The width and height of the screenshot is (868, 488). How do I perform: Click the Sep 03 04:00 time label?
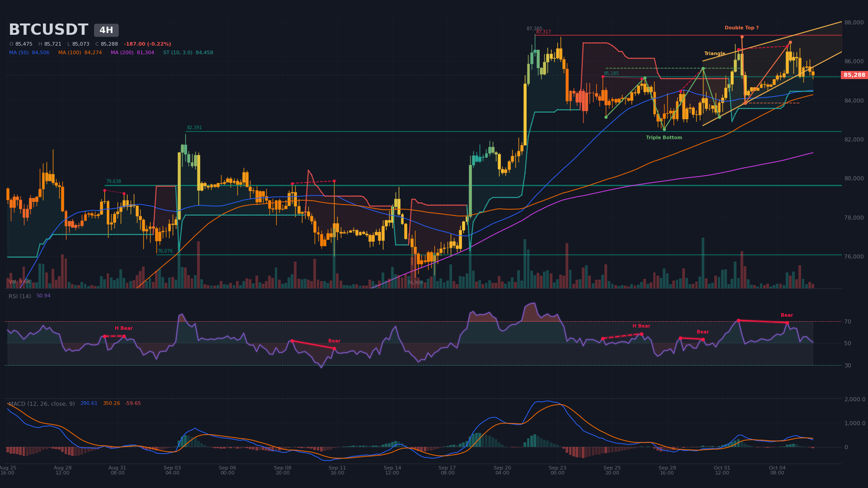pyautogui.click(x=173, y=470)
